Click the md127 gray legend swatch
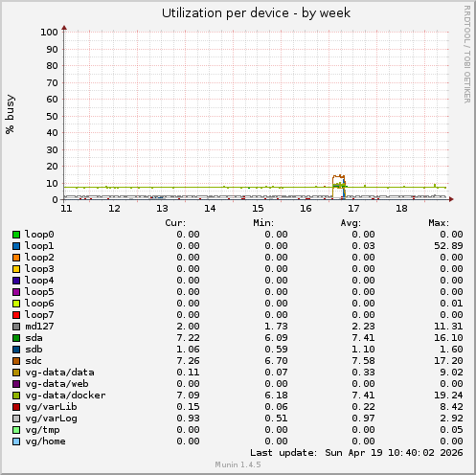The width and height of the screenshot is (476, 475). click(16, 327)
